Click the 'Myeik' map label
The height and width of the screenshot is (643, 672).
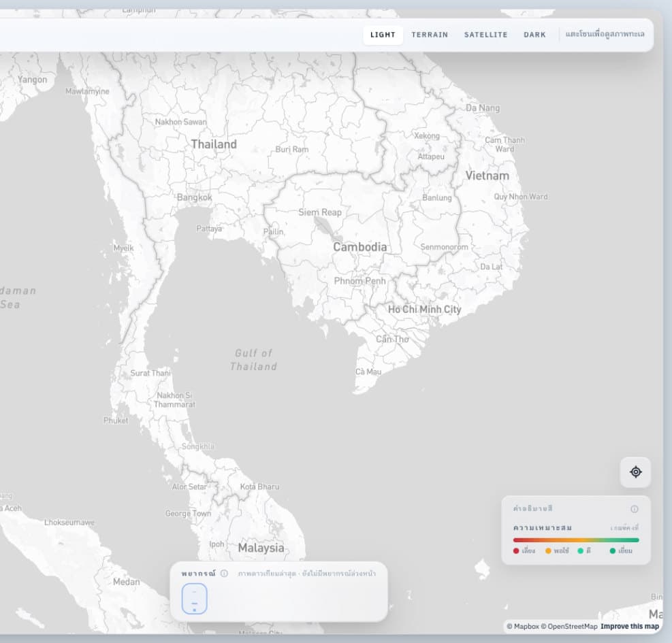coord(124,248)
